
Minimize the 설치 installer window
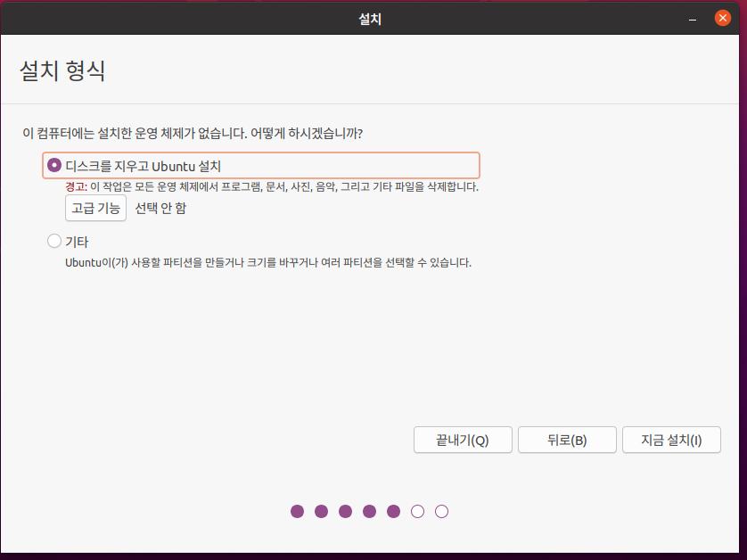coord(693,19)
